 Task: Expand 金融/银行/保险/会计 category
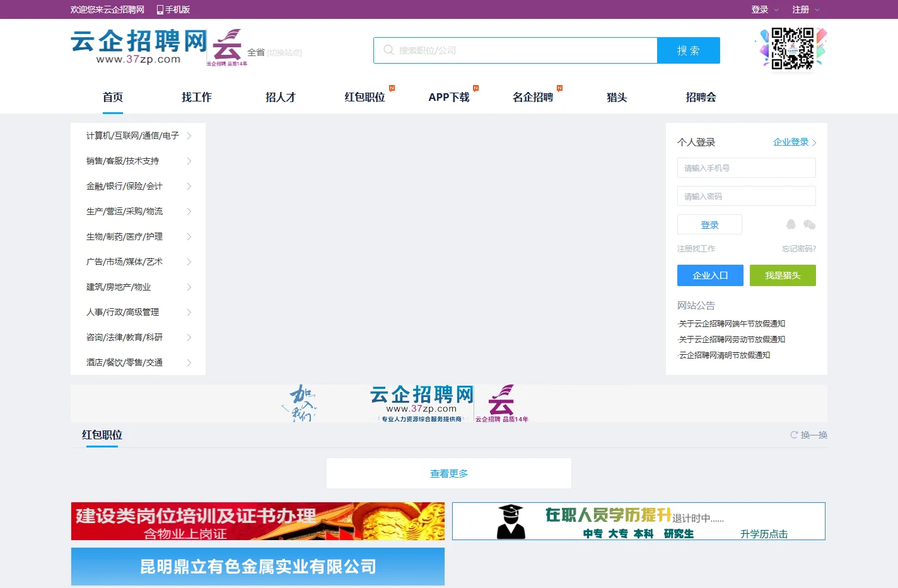click(x=138, y=186)
